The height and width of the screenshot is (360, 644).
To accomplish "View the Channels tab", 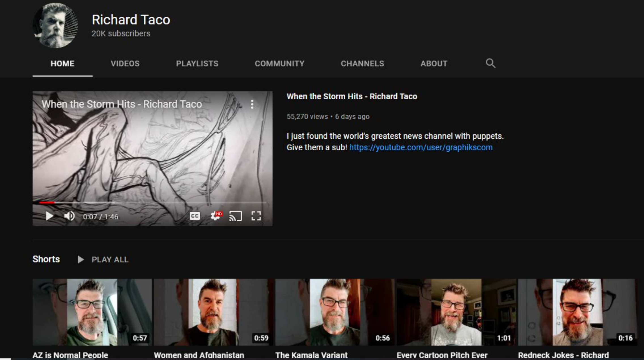I will click(x=362, y=63).
